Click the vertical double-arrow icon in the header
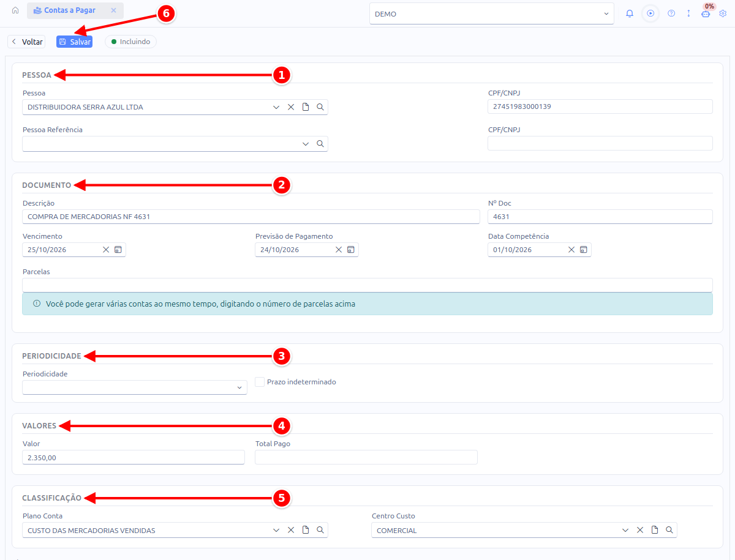This screenshot has width=735, height=560. (688, 13)
